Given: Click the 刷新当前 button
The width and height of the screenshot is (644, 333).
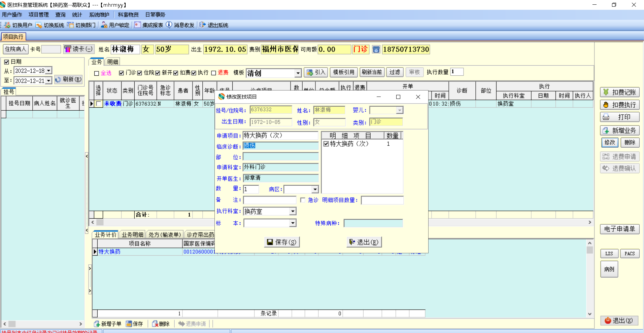Looking at the screenshot, I should point(372,72).
